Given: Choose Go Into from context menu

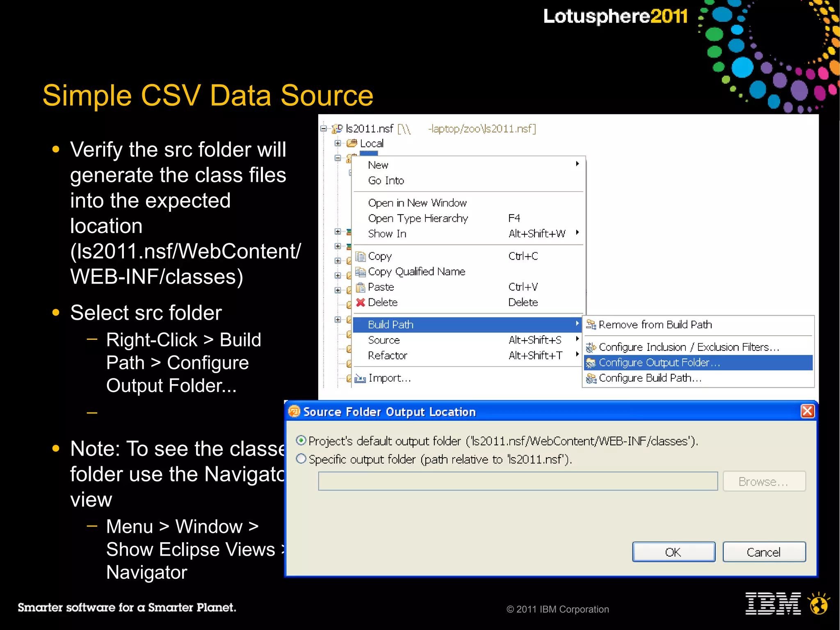Looking at the screenshot, I should tap(468, 181).
